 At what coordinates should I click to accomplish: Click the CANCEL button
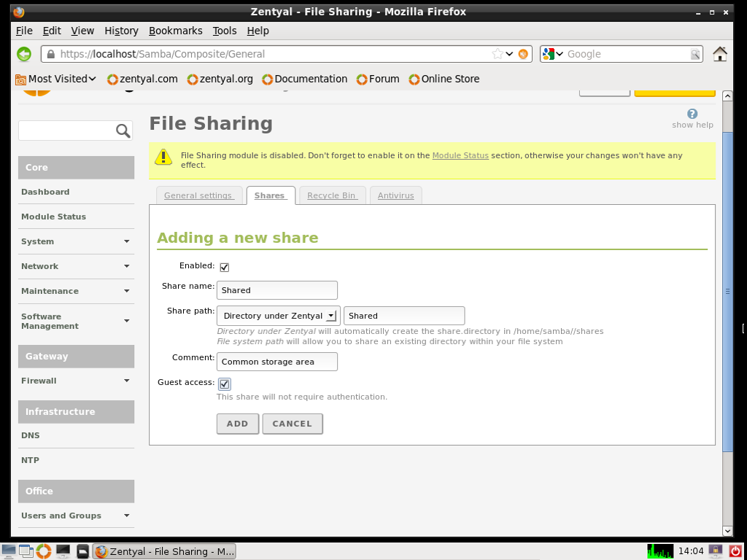[293, 424]
